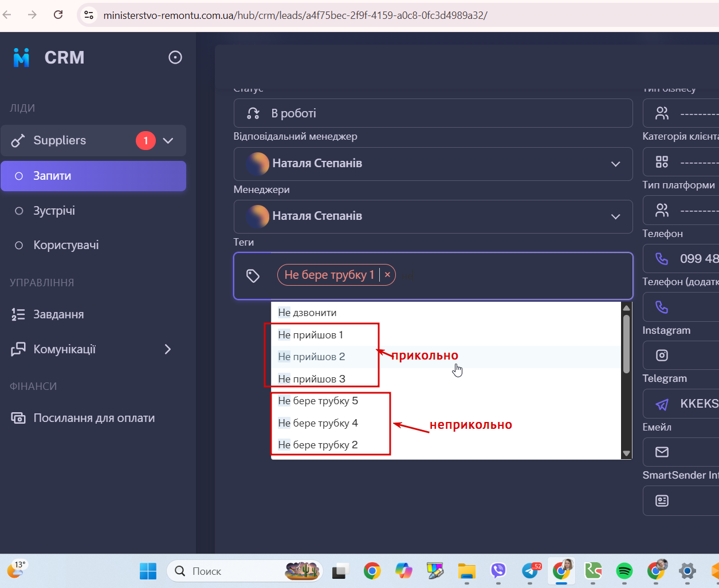719x588 pixels.
Task: Open Telegram from the taskbar
Action: point(531,571)
